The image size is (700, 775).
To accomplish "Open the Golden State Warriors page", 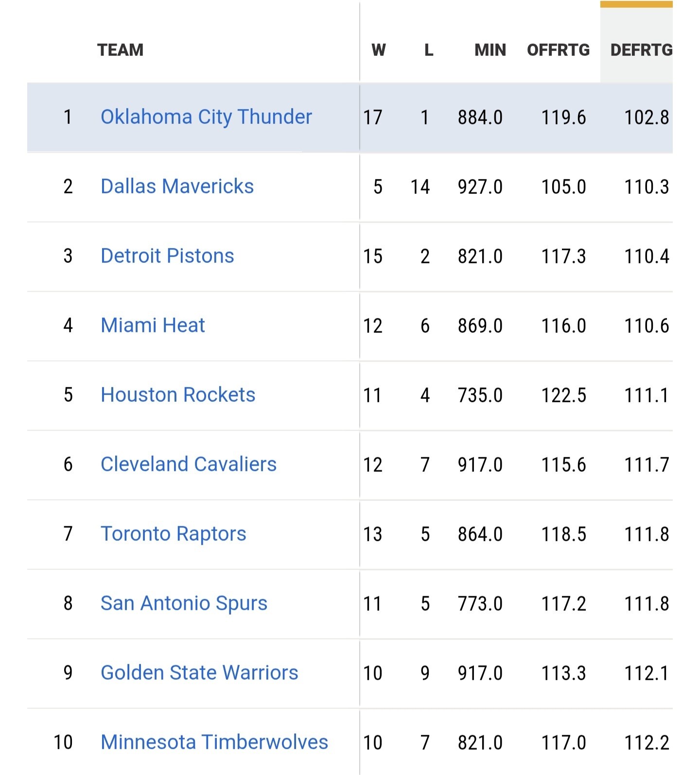I will point(199,673).
